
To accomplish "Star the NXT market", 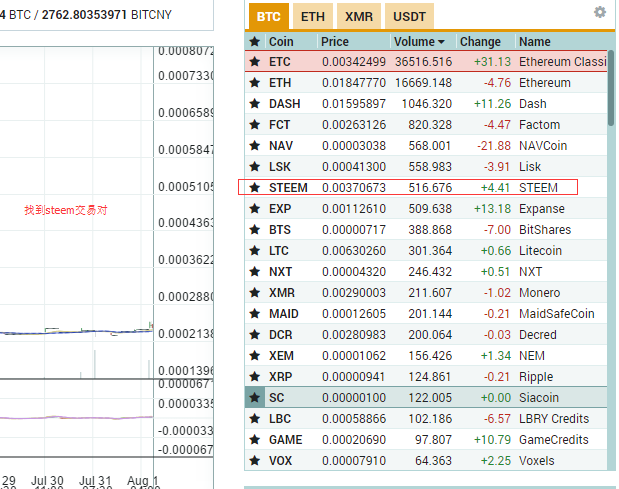I will (255, 272).
